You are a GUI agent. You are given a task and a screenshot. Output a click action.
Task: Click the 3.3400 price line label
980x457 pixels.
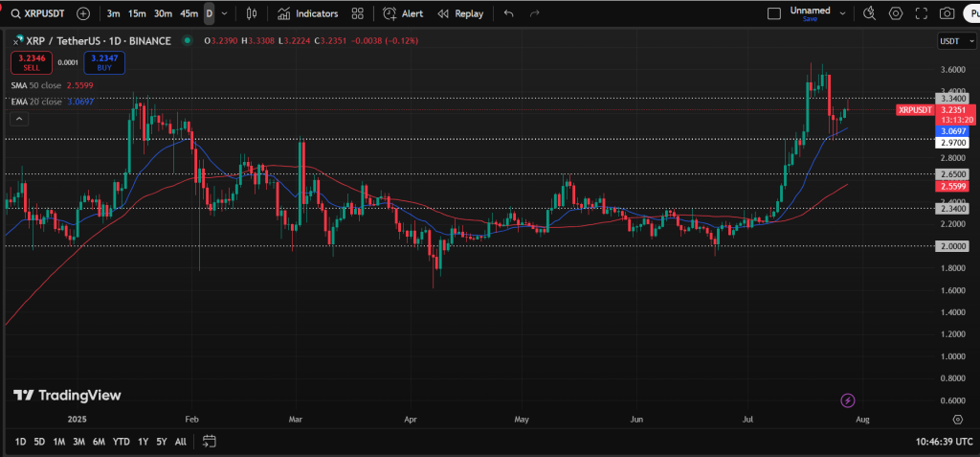click(952, 99)
